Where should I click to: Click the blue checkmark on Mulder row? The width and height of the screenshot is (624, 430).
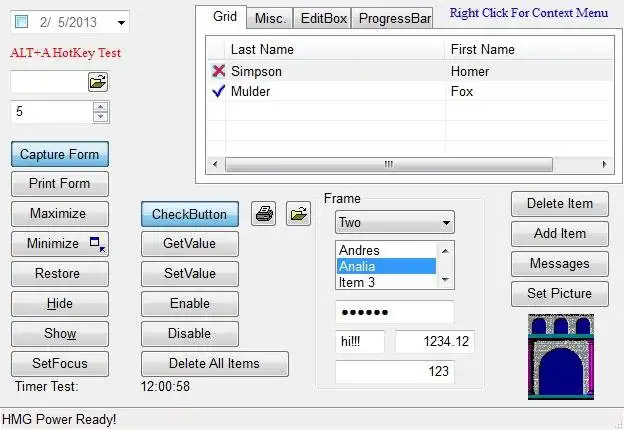pyautogui.click(x=218, y=91)
